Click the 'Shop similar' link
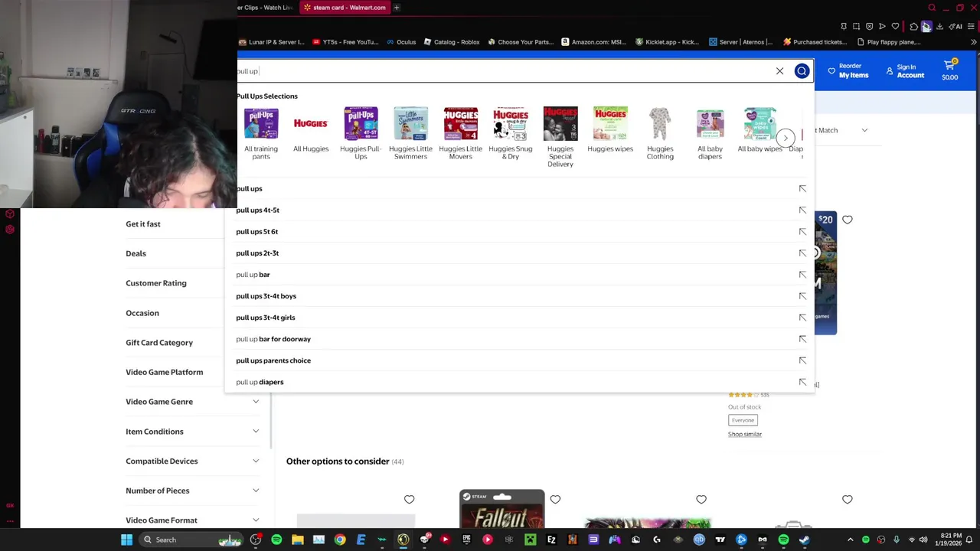 click(x=744, y=434)
